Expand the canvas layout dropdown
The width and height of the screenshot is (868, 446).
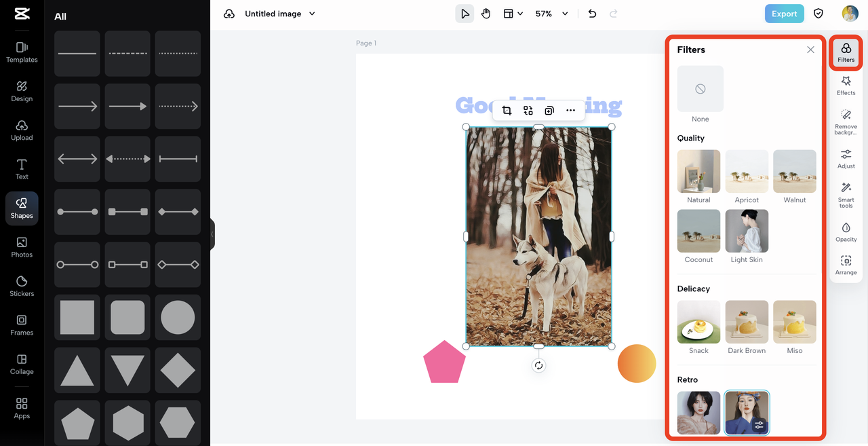[513, 14]
